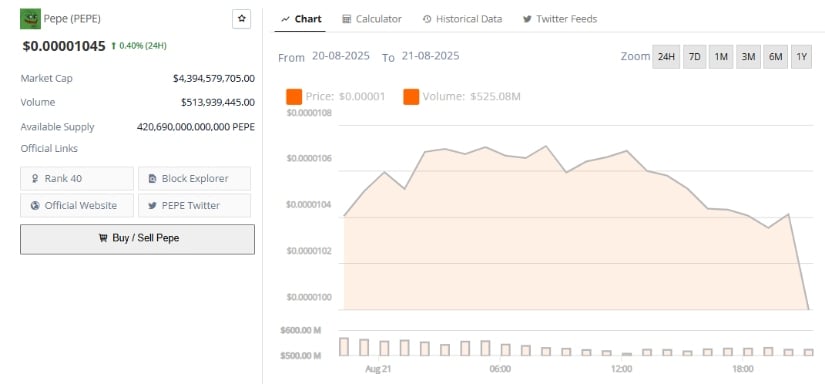Screen dimensions: 825x384
Task: Click the Pepe frog logo icon
Action: click(30, 19)
